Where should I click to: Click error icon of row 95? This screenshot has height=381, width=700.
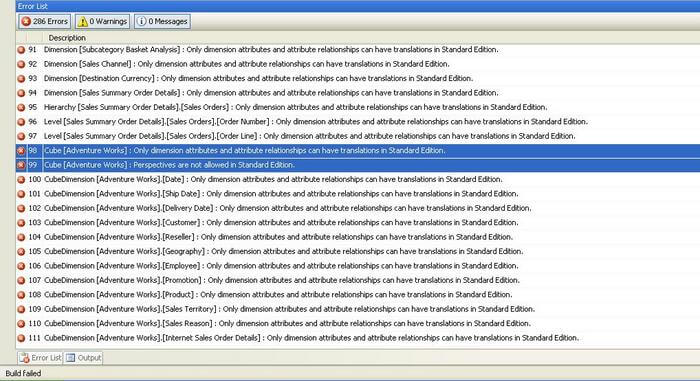click(21, 107)
